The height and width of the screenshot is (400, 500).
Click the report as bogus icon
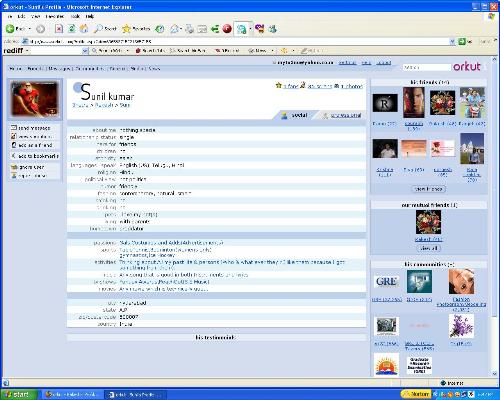coord(14,176)
